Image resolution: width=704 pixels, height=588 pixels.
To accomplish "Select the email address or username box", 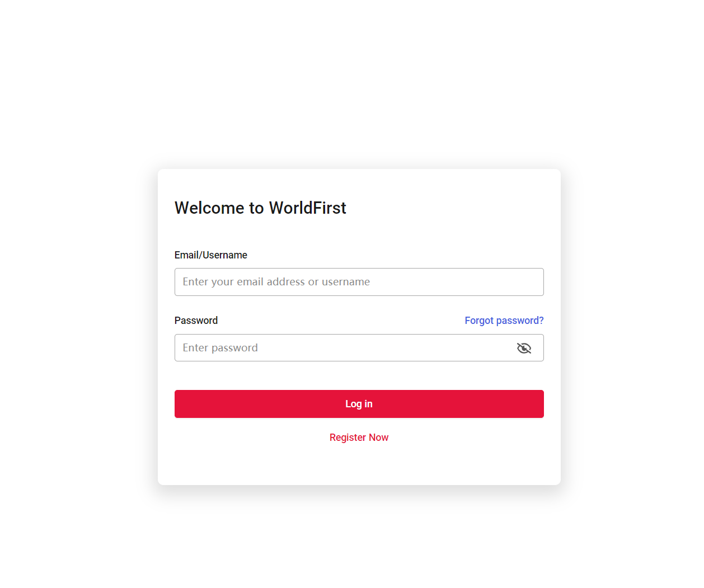I will [359, 282].
